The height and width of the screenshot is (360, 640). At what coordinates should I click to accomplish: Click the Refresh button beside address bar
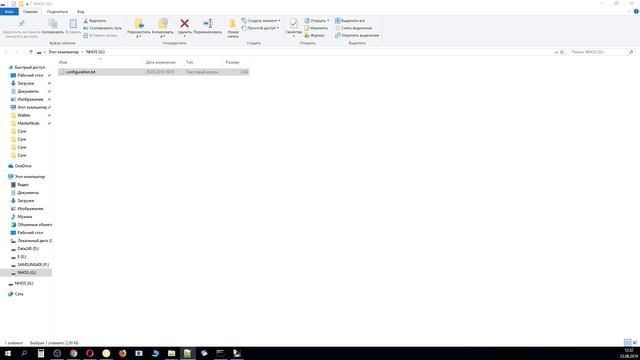click(562, 52)
